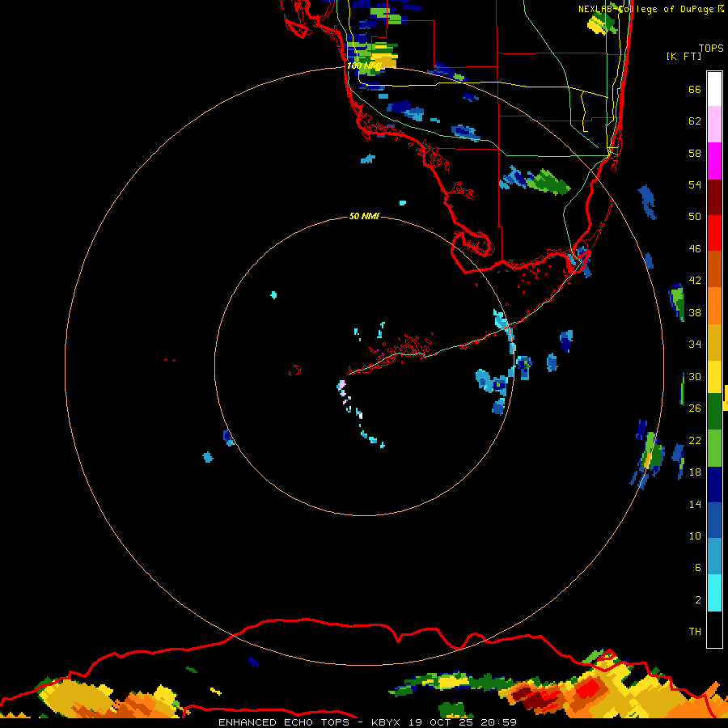Screen dimensions: 728x728
Task: Click the "58" legend value
Action: [x=695, y=153]
